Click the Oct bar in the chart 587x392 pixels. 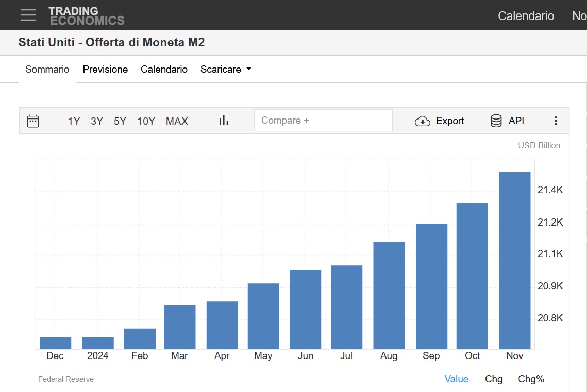[472, 276]
